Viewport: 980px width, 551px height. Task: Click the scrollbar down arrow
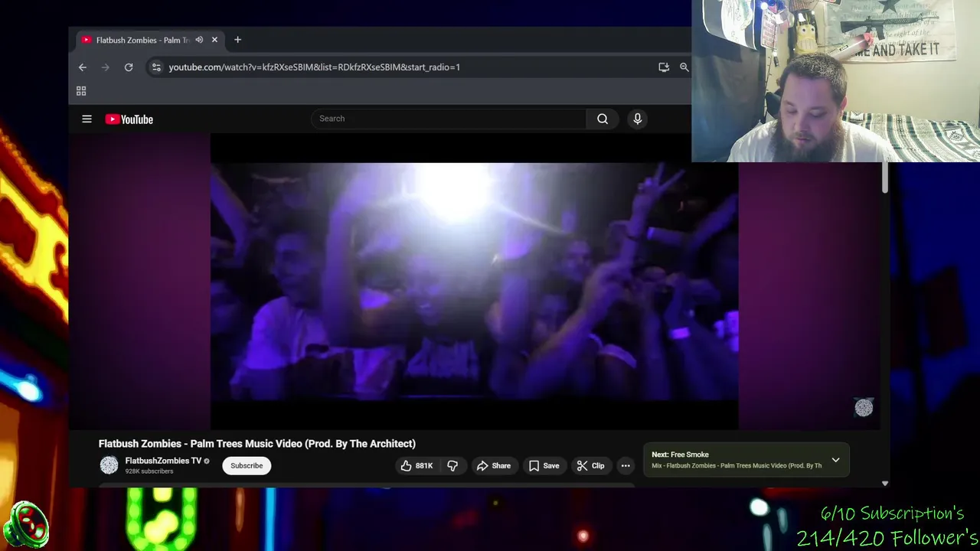tap(885, 484)
